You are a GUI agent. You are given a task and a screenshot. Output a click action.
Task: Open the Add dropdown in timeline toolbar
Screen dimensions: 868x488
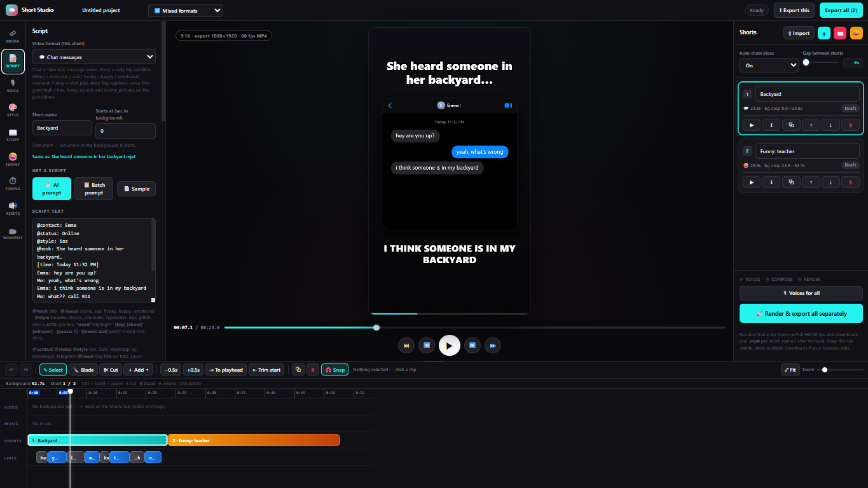[139, 370]
